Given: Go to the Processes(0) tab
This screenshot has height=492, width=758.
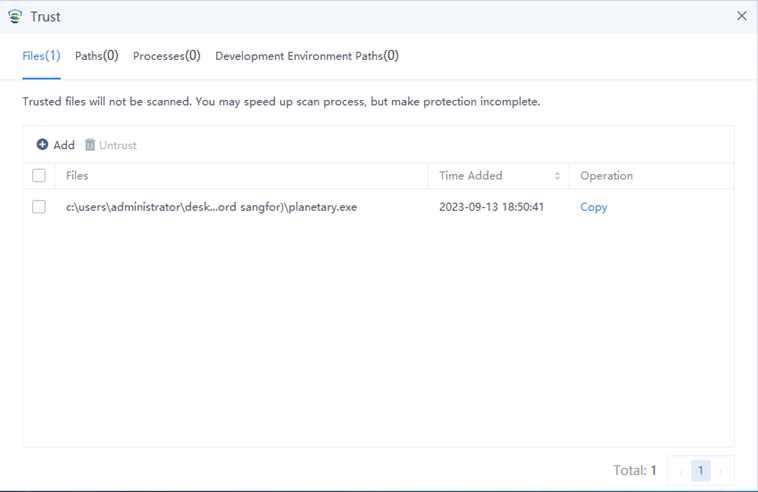Looking at the screenshot, I should point(167,56).
